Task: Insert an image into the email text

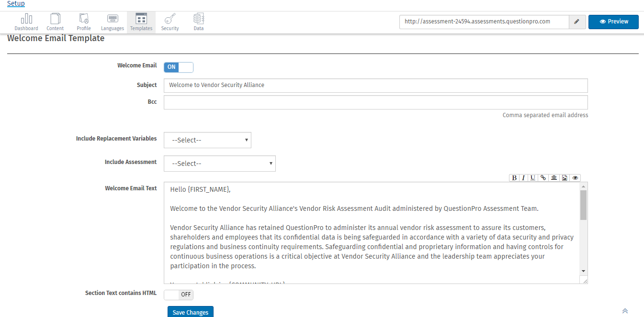Action: [565, 177]
